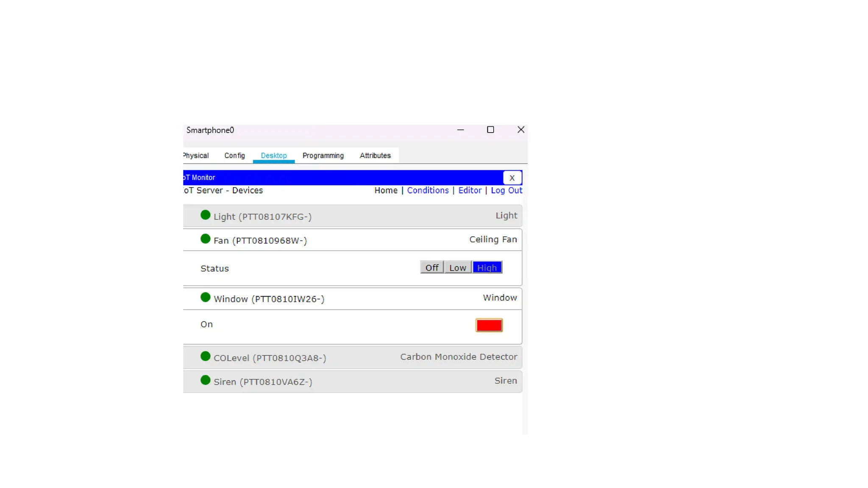Expand the Light device row
This screenshot has width=868, height=488.
(x=352, y=216)
